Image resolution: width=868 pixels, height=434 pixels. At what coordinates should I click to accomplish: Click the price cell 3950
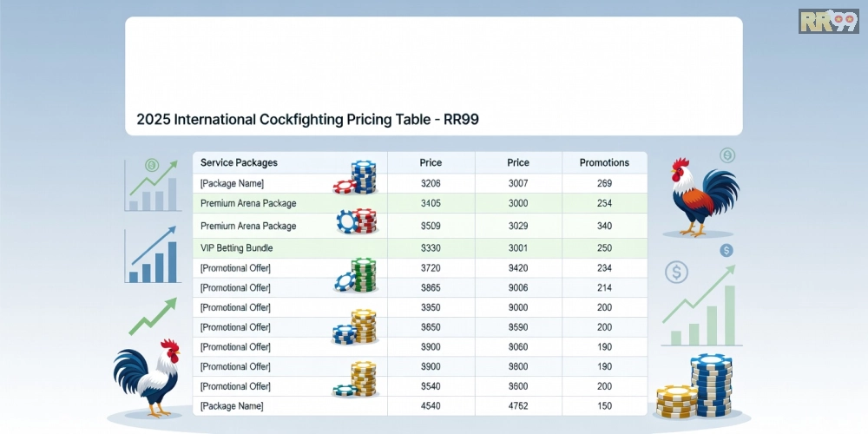431,307
